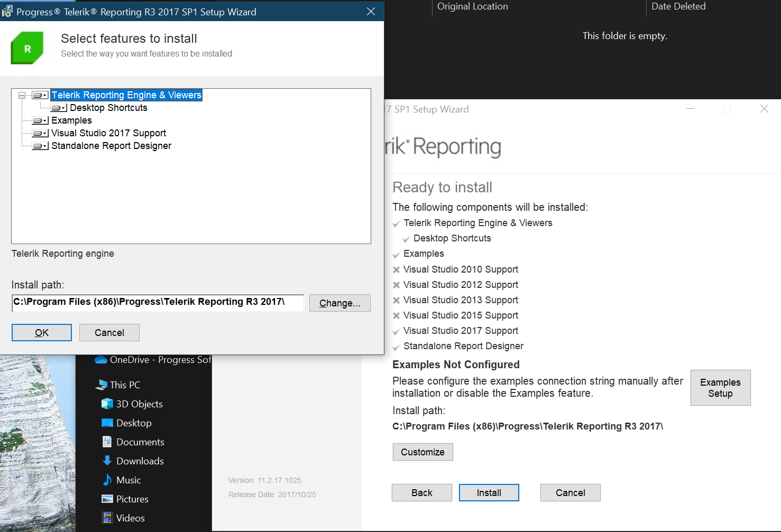Viewport: 781px width, 532px height.
Task: Click the 'Version: 11.2.17.1025' text
Action: pos(265,480)
